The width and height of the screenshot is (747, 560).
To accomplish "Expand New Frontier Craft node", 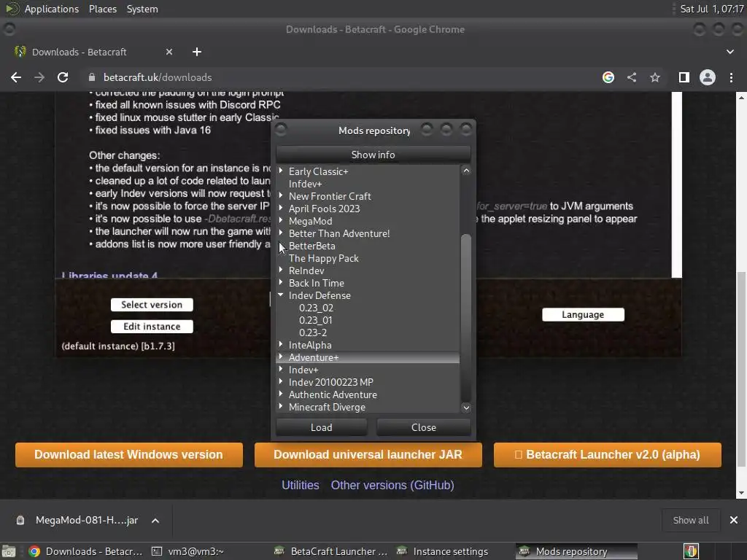I will point(281,195).
